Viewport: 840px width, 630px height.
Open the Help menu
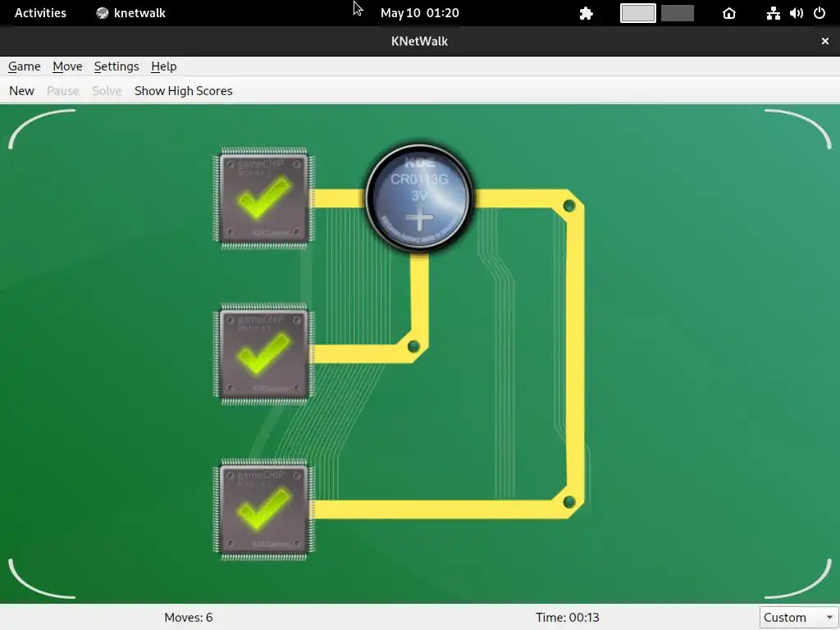(x=163, y=66)
